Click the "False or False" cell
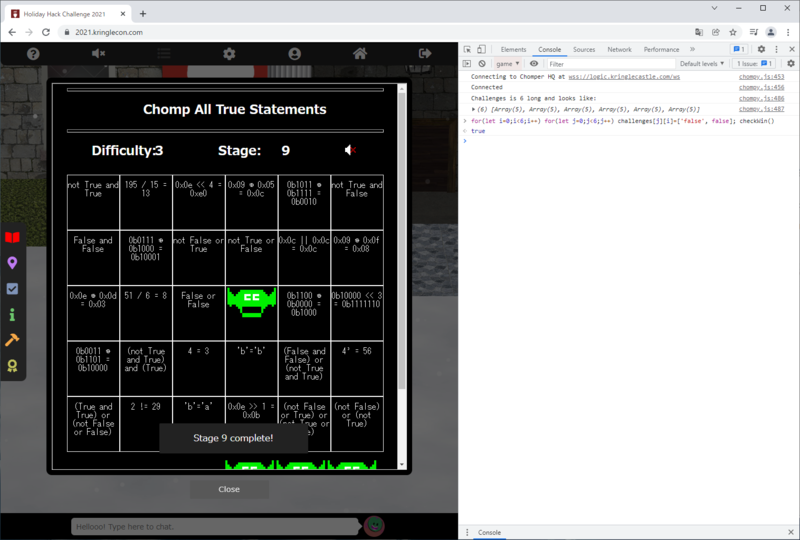Image resolution: width=800 pixels, height=540 pixels. (x=198, y=313)
